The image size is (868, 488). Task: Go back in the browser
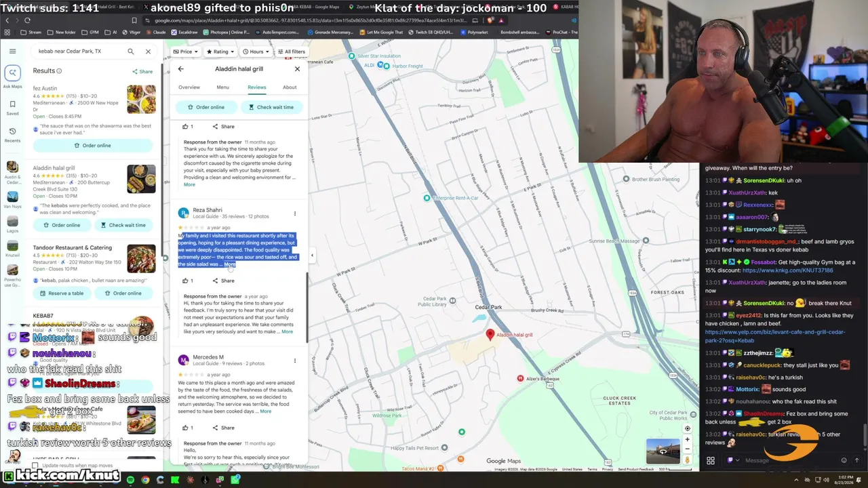(7, 20)
